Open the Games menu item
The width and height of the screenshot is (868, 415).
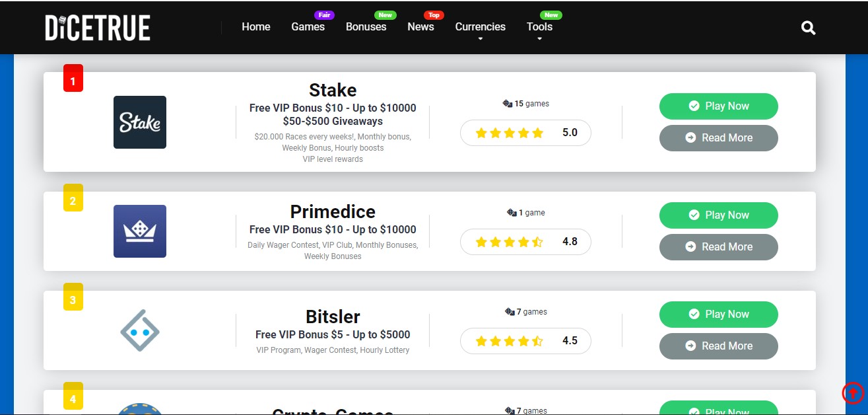308,27
